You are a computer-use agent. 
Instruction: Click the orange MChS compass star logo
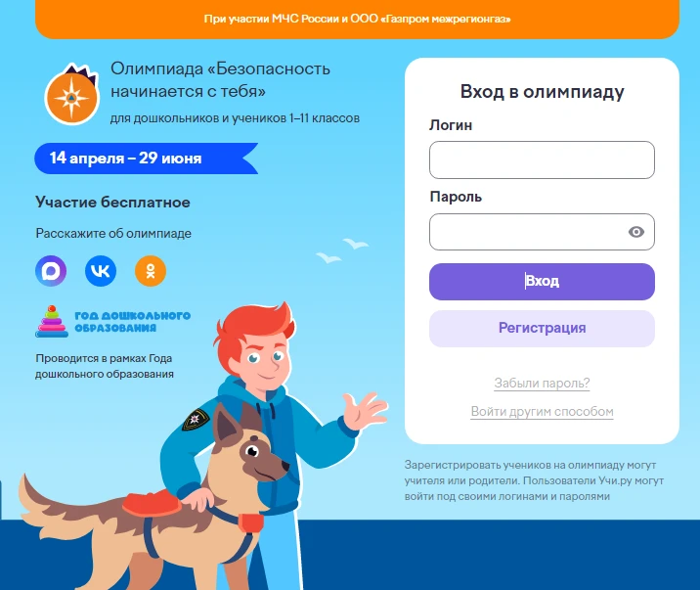tap(72, 95)
